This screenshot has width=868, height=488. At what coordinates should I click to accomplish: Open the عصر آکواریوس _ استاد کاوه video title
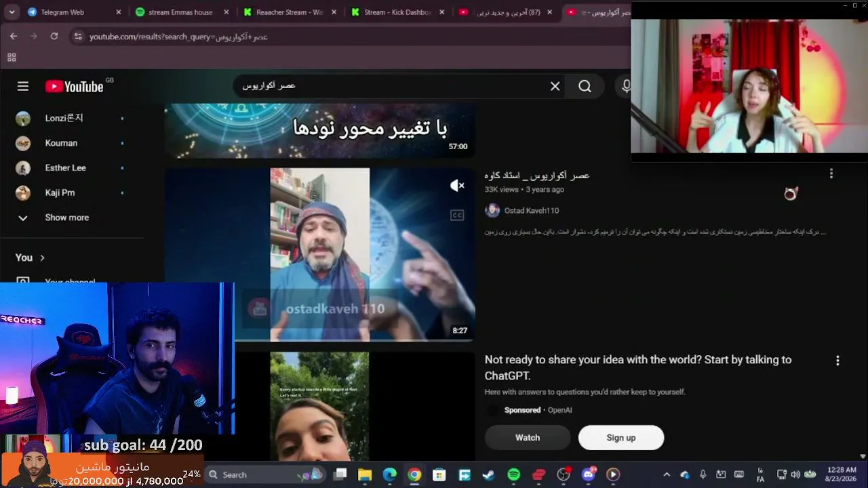point(537,175)
